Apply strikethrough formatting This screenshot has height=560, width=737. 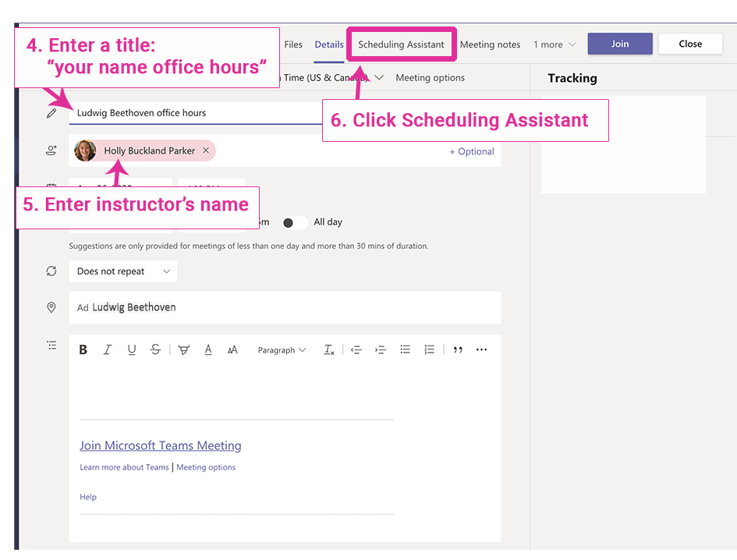[x=155, y=350]
